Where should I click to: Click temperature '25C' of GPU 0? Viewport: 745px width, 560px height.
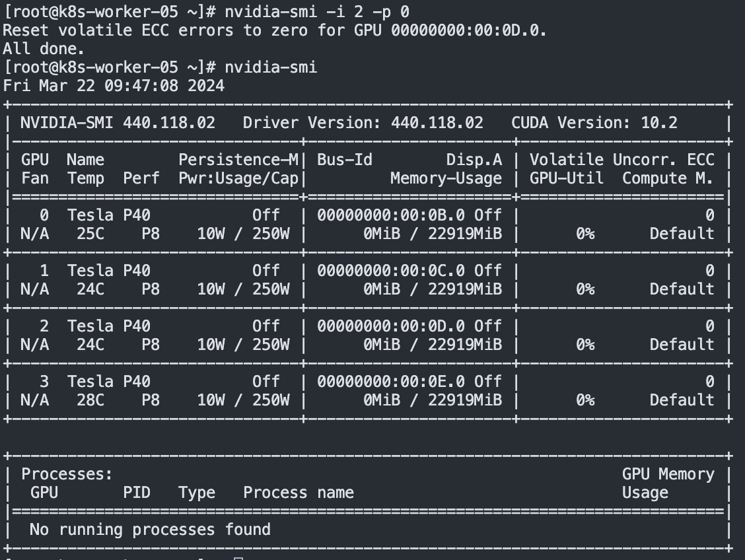pyautogui.click(x=90, y=234)
